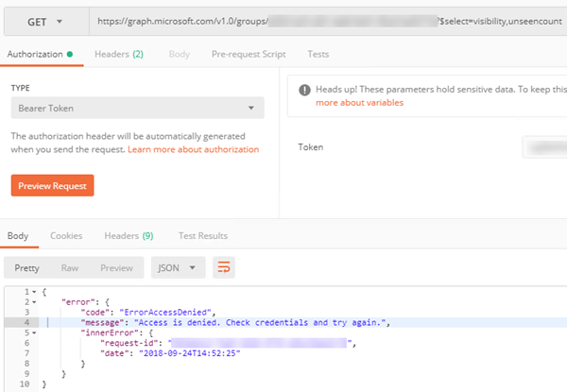Click the "Access is denied" message text

[260, 322]
